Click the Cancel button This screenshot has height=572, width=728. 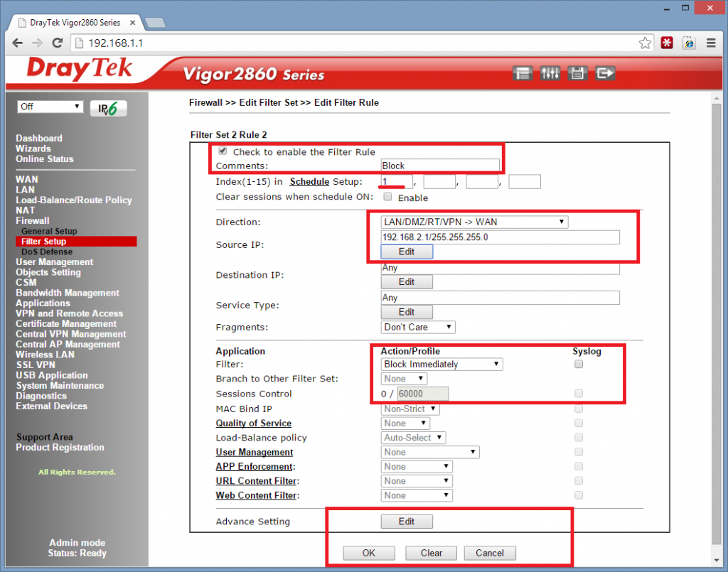click(x=490, y=553)
